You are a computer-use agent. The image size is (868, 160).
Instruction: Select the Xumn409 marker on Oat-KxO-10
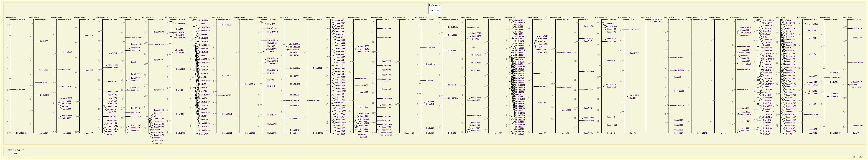click(x=43, y=20)
